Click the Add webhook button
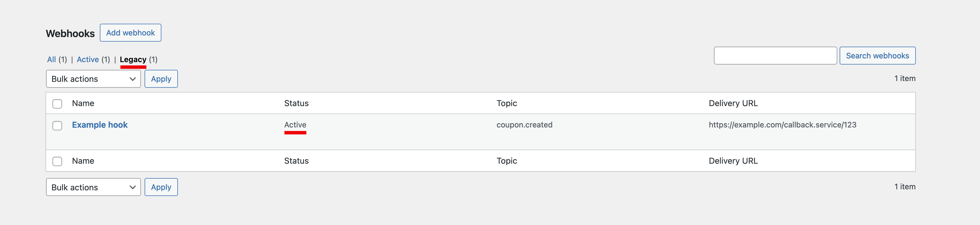Image resolution: width=980 pixels, height=225 pixels. 130,33
